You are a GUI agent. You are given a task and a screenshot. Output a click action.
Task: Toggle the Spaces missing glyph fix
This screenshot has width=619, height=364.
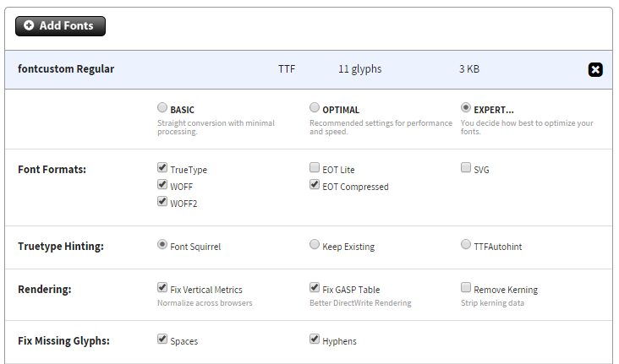pyautogui.click(x=162, y=339)
